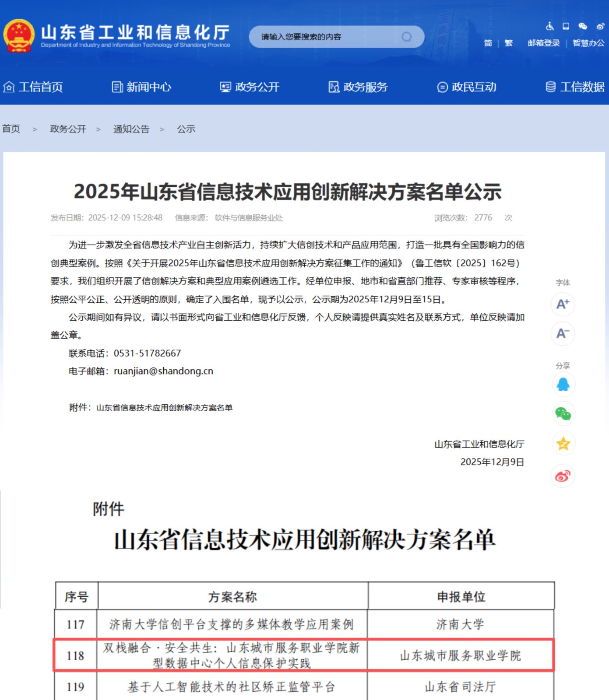
Task: Click the search magnifier icon
Action: pyautogui.click(x=407, y=37)
